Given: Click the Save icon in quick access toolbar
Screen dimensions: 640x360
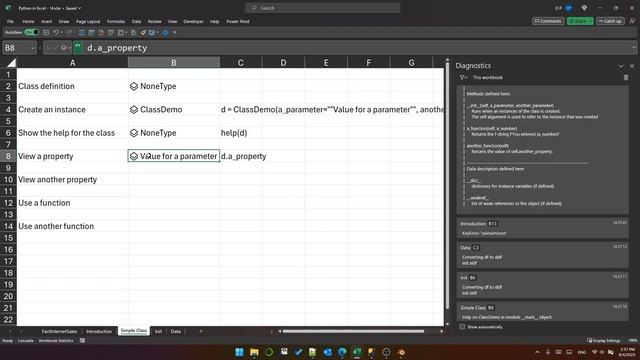Looking at the screenshot, I should pyautogui.click(x=46, y=32).
